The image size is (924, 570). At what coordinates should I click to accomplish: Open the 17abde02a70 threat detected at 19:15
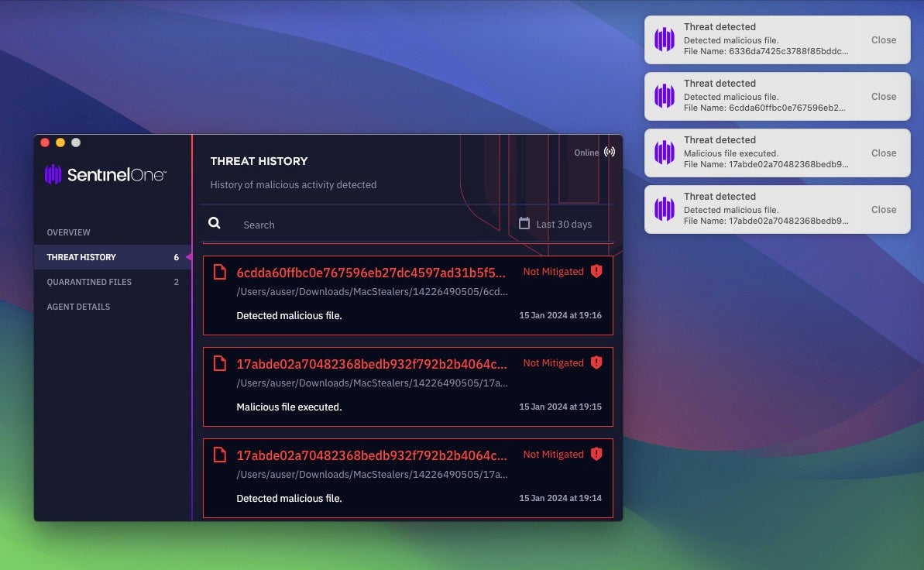(372, 364)
